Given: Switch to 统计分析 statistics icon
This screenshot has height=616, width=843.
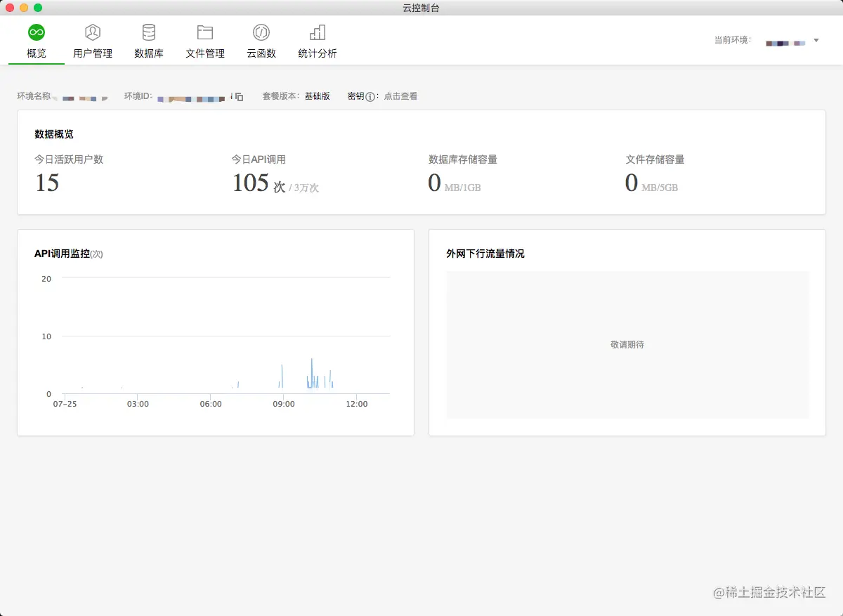Looking at the screenshot, I should (318, 32).
